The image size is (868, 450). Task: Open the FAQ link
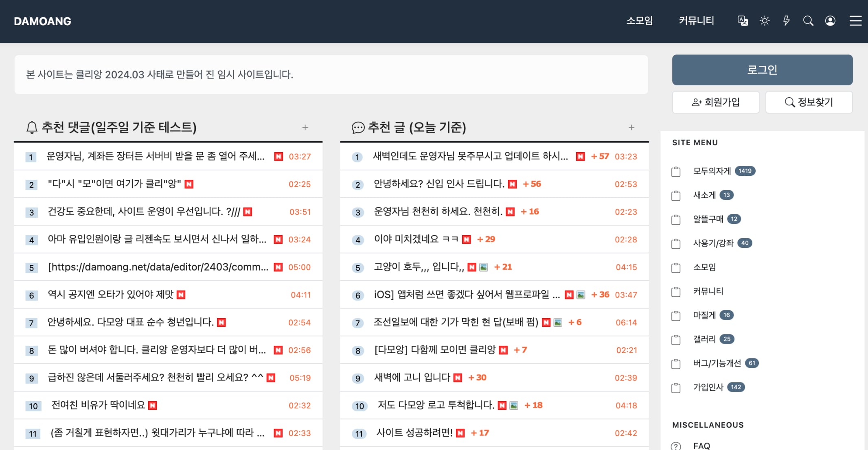pos(701,446)
